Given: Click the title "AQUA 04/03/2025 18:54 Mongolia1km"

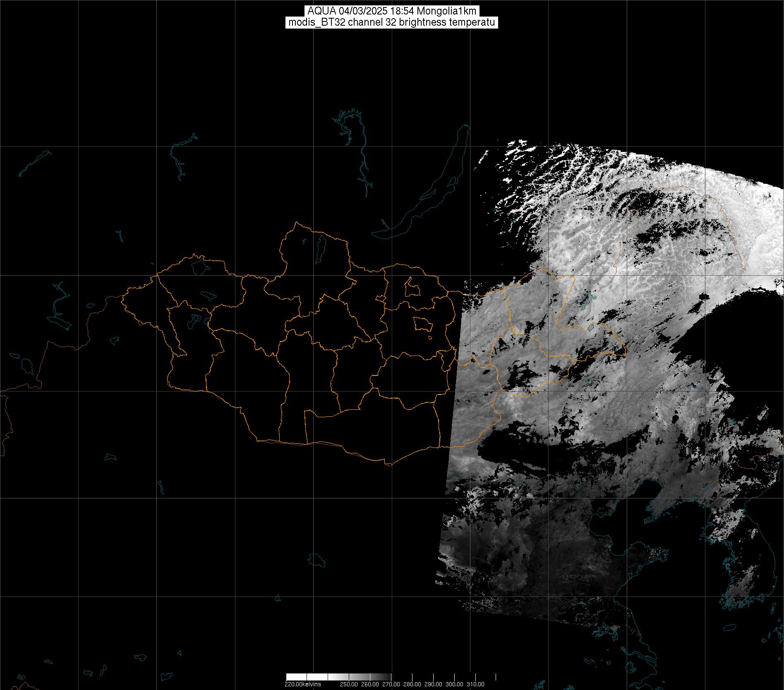Looking at the screenshot, I should [392, 11].
